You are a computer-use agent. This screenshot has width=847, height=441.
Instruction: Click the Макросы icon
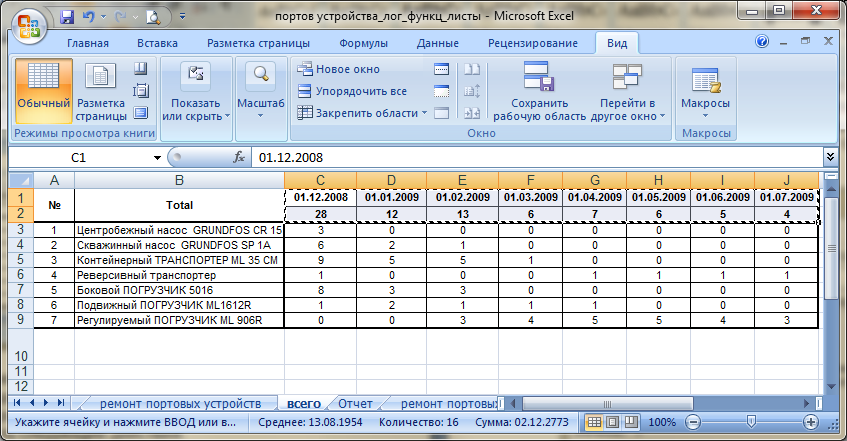[705, 81]
